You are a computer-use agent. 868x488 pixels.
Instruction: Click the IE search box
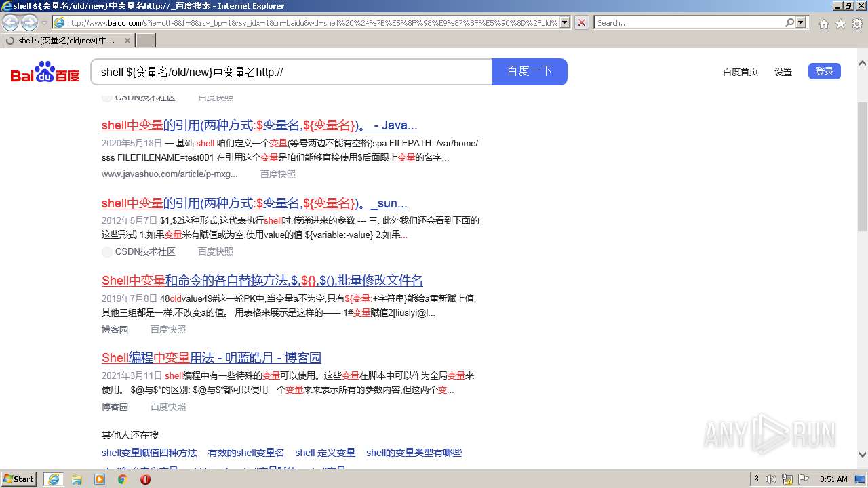689,23
